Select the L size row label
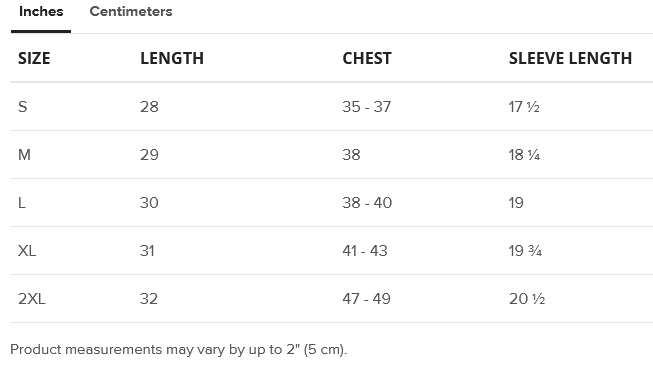Screen dimensions: 653x369 (x=22, y=203)
